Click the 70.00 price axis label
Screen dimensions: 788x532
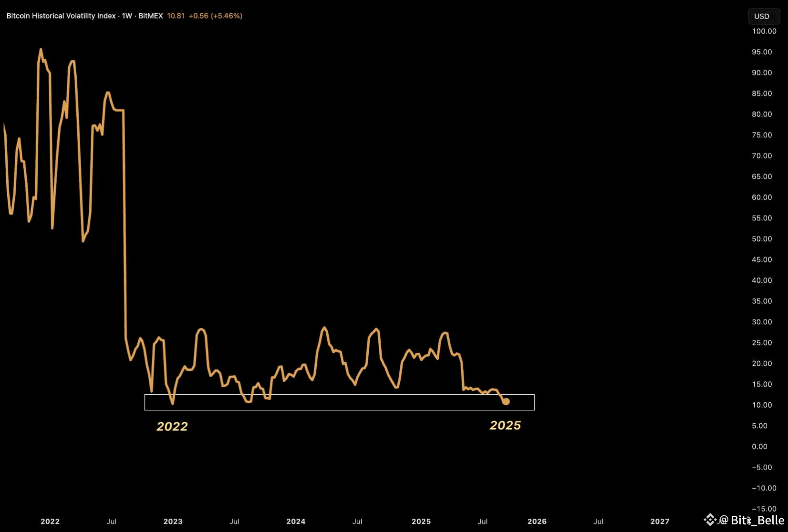coord(762,155)
